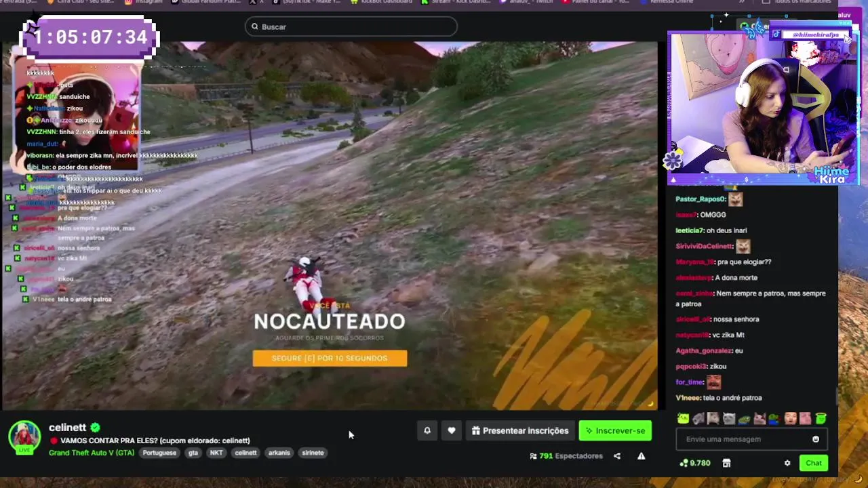
Task: Click the Buscar search field
Action: pos(351,26)
